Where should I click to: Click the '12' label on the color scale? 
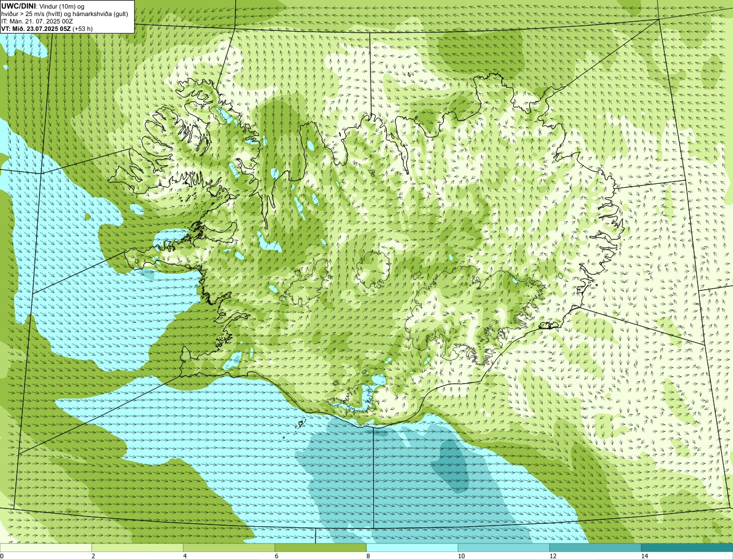(553, 556)
